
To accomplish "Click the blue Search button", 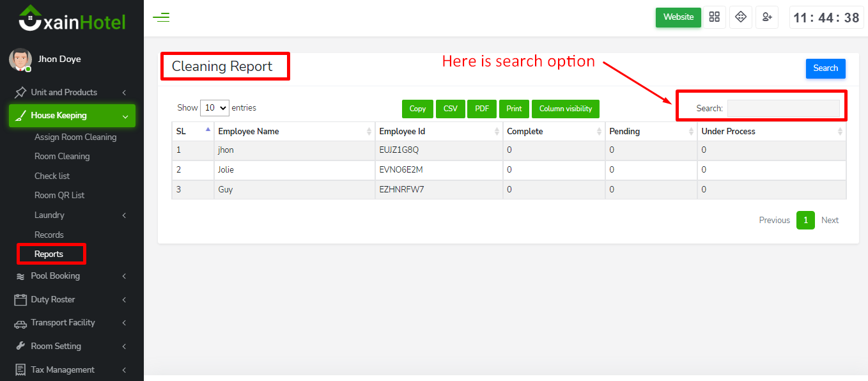I will click(x=825, y=68).
